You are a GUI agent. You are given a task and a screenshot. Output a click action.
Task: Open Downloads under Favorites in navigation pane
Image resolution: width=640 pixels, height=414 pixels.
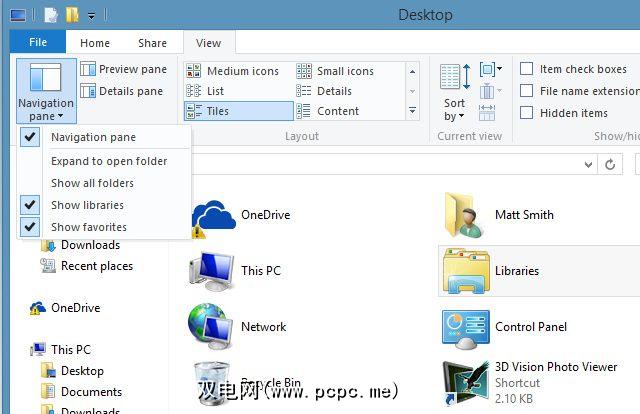[80, 245]
